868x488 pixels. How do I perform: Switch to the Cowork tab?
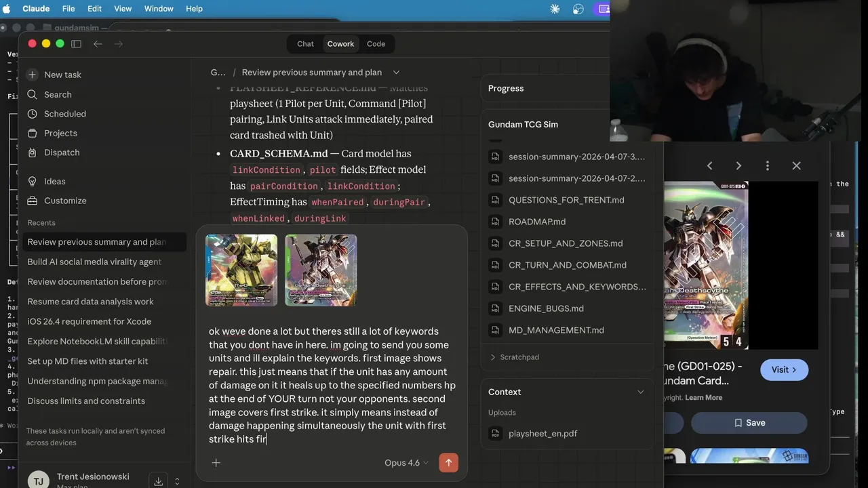(x=340, y=43)
